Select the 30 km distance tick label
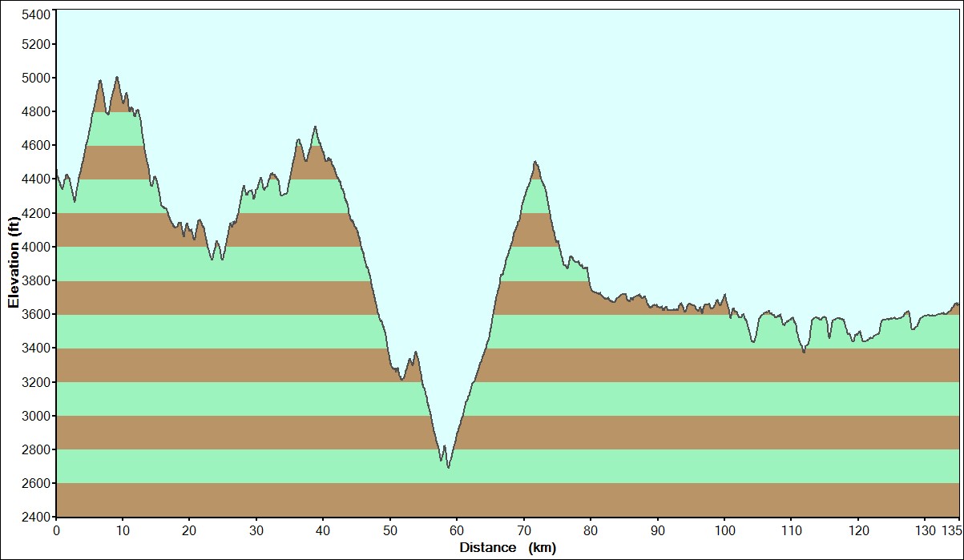Image resolution: width=964 pixels, height=560 pixels. point(256,530)
